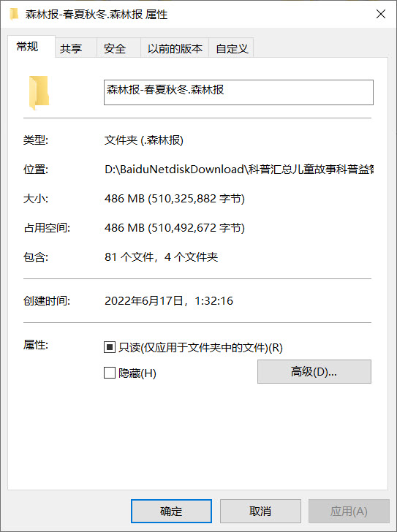
Task: Click the 应用(A) button
Action: tap(349, 511)
